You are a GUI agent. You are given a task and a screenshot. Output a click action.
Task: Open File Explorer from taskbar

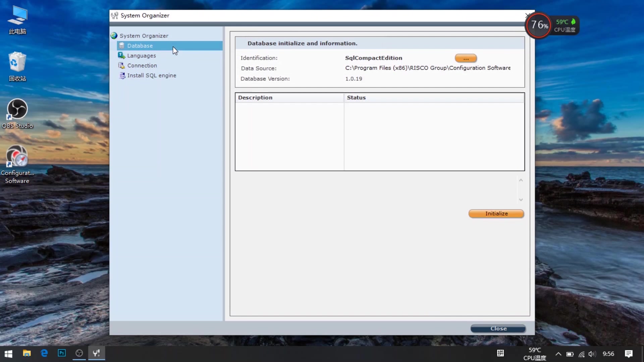click(27, 353)
